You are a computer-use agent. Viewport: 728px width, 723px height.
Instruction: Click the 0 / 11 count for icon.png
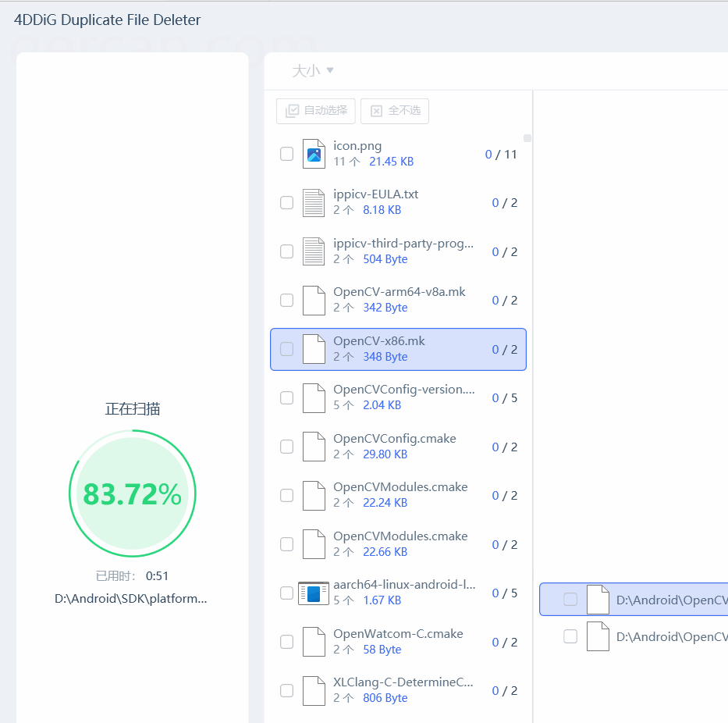[x=501, y=155]
